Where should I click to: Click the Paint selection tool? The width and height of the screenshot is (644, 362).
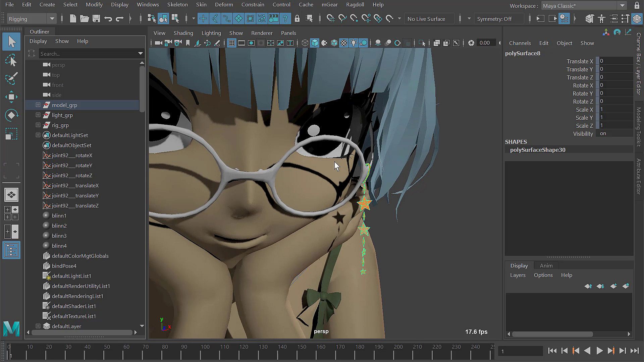coord(11,79)
